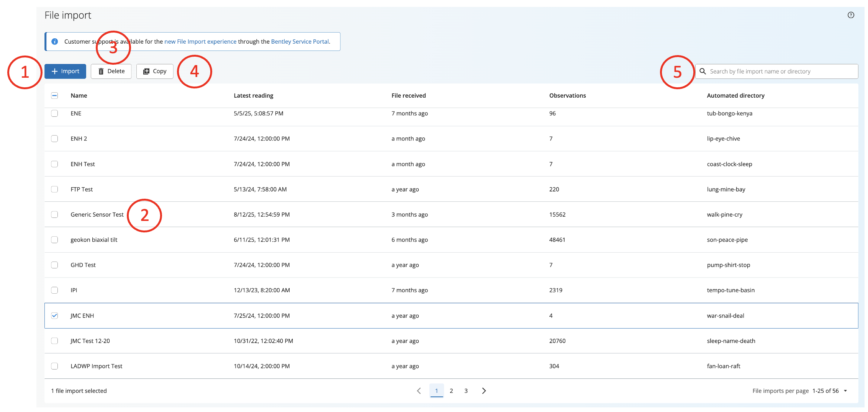Select the Generic Sensor Test checkbox
868x412 pixels.
(54, 215)
